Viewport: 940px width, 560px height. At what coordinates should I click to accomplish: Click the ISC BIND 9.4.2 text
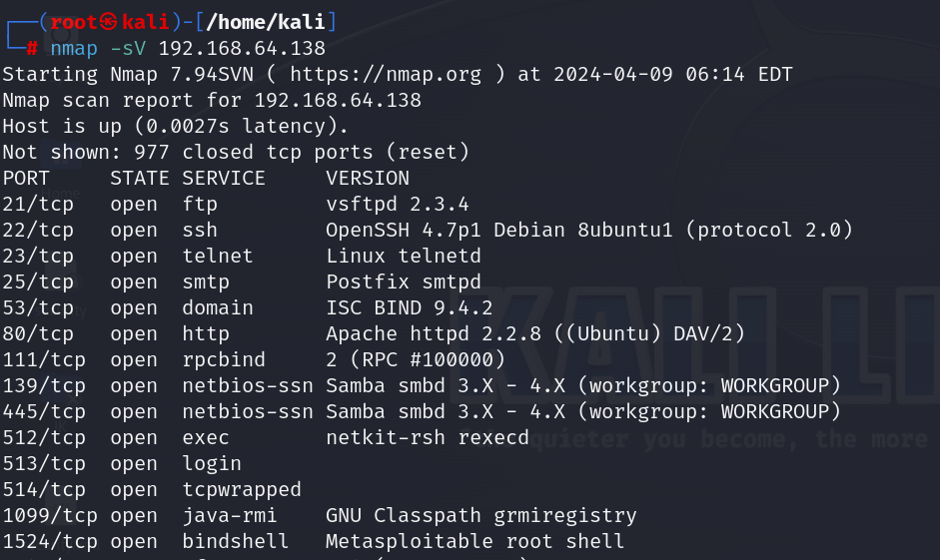click(x=409, y=308)
